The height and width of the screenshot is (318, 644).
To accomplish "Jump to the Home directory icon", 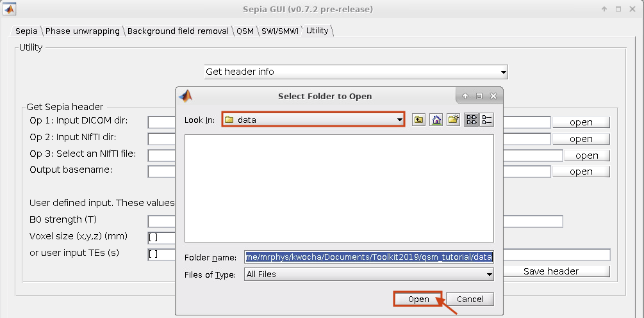I will [x=436, y=120].
